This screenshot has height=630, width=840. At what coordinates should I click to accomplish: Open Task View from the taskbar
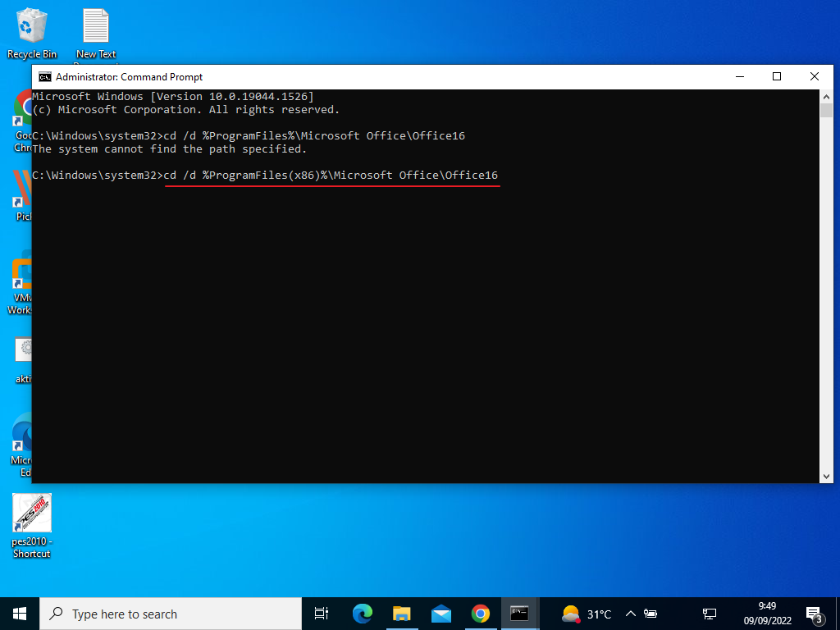point(322,614)
